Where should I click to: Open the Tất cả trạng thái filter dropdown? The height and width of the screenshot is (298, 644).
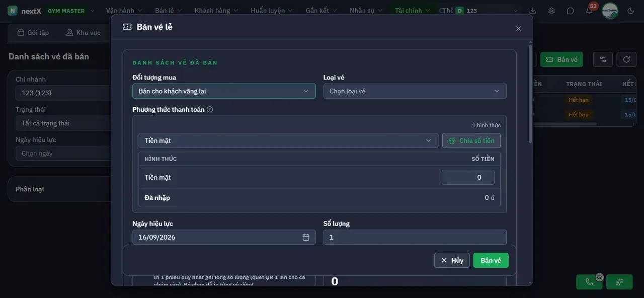tap(63, 123)
